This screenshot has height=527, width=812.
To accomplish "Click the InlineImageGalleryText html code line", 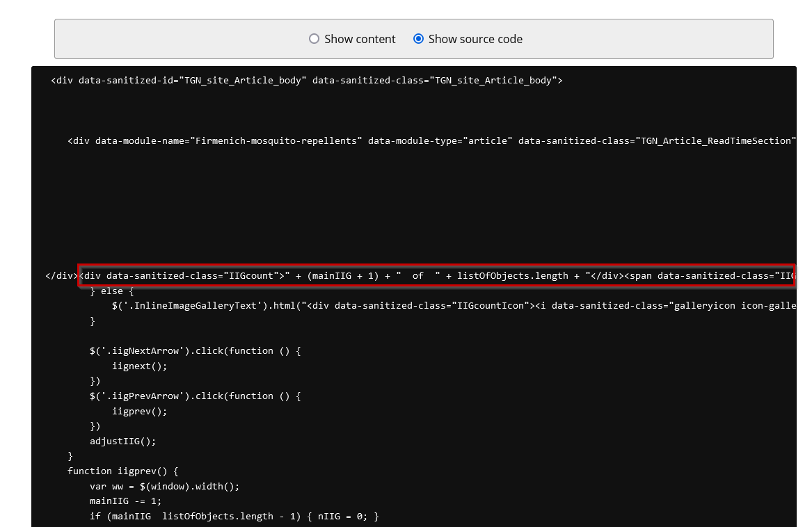I will point(454,305).
